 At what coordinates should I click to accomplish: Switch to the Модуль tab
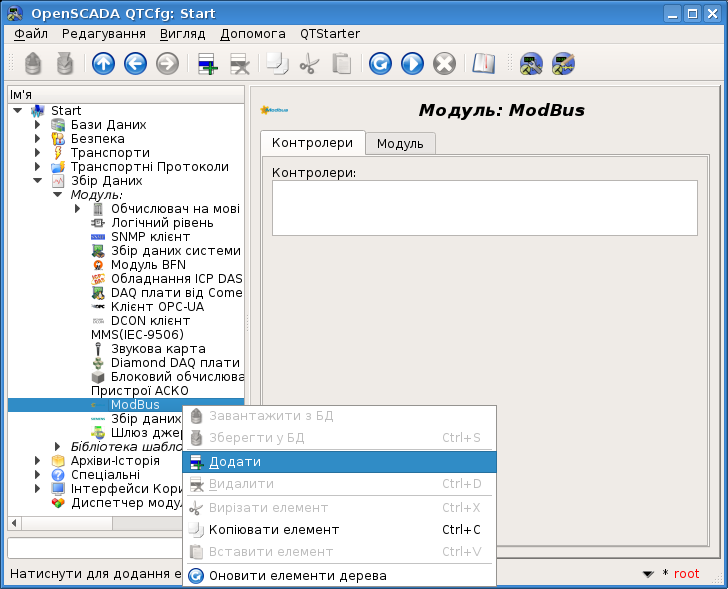pyautogui.click(x=400, y=144)
